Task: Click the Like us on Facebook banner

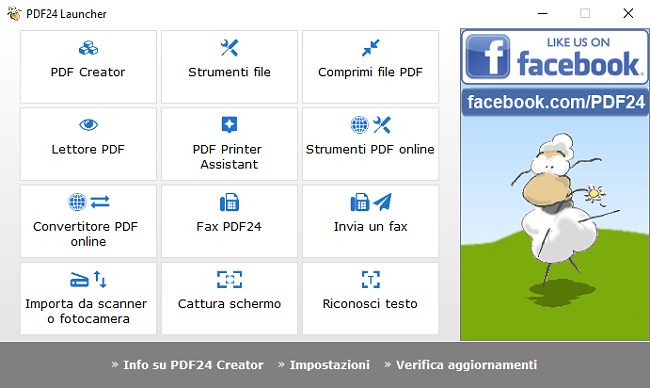Action: tap(555, 57)
